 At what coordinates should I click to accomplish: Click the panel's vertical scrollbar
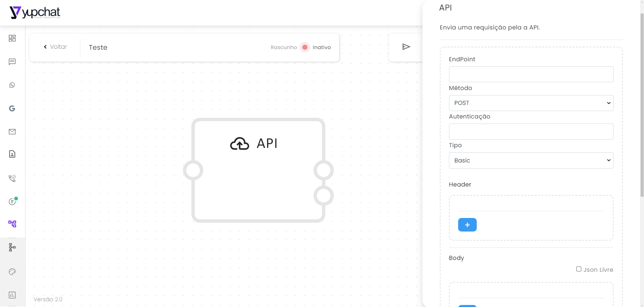tap(642, 105)
